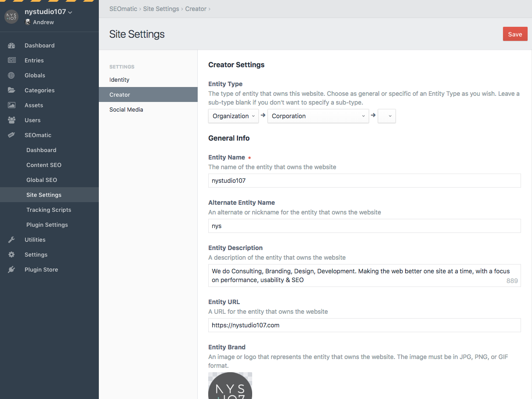
Task: Click the Creator Settings heading
Action: pos(236,65)
